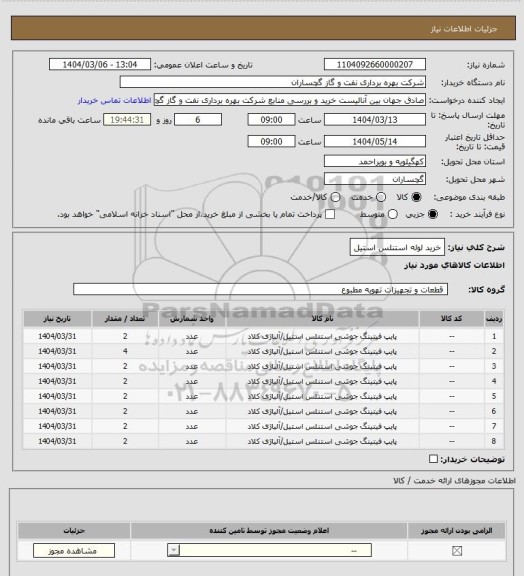Click the کد کالا column header
Viewport: 524px width, 576px height.
[x=452, y=318]
